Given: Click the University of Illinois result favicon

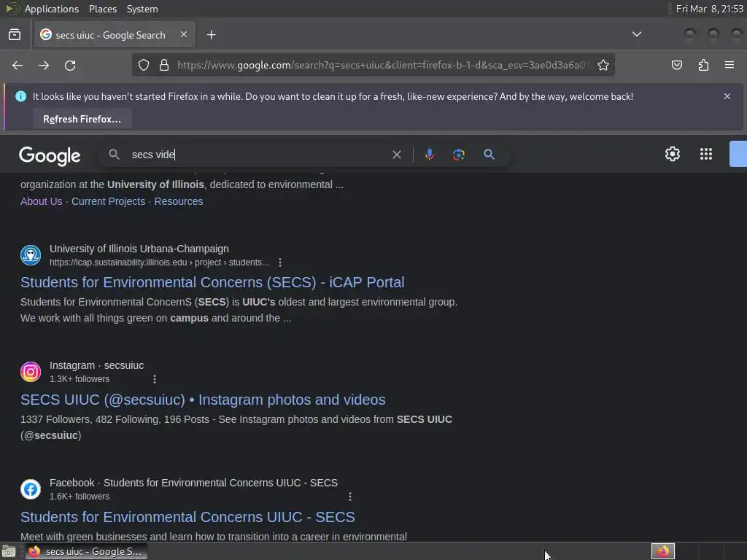Looking at the screenshot, I should pos(31,255).
